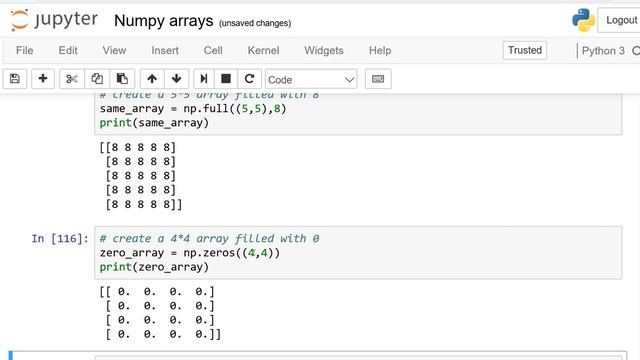Cut selected cells with scissors icon
640x360 pixels.
(x=72, y=79)
